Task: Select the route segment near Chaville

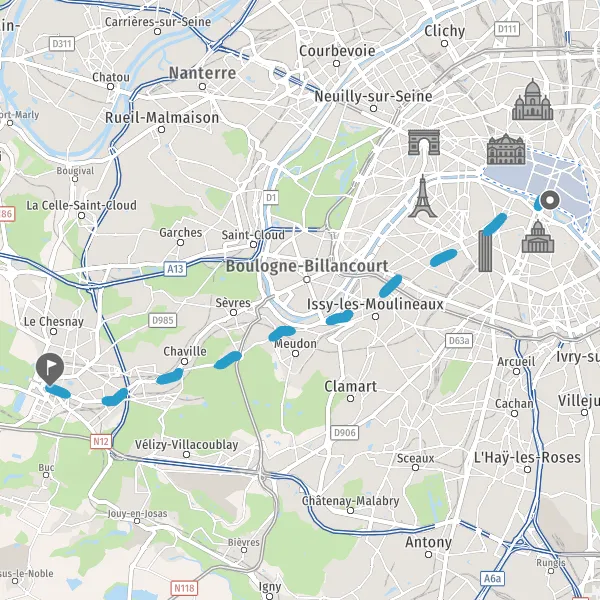Action: (x=170, y=376)
